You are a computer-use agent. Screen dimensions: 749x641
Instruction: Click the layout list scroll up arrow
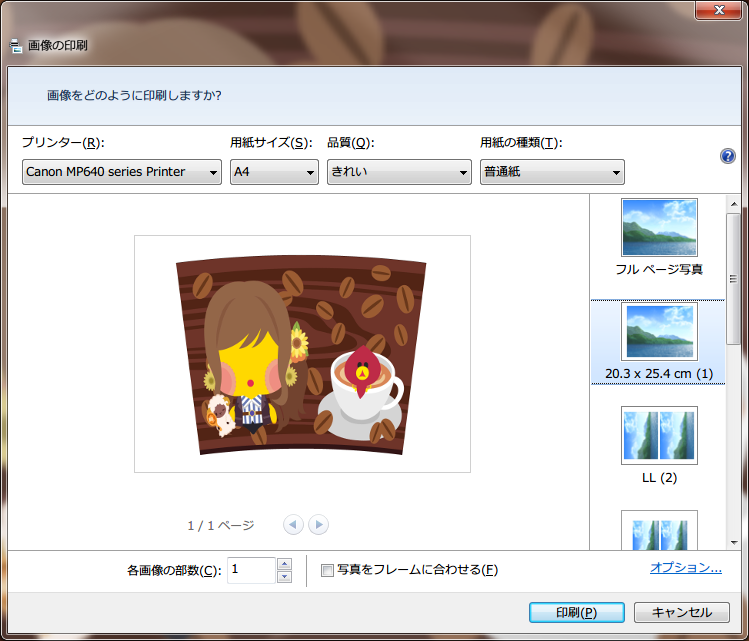[x=734, y=204]
